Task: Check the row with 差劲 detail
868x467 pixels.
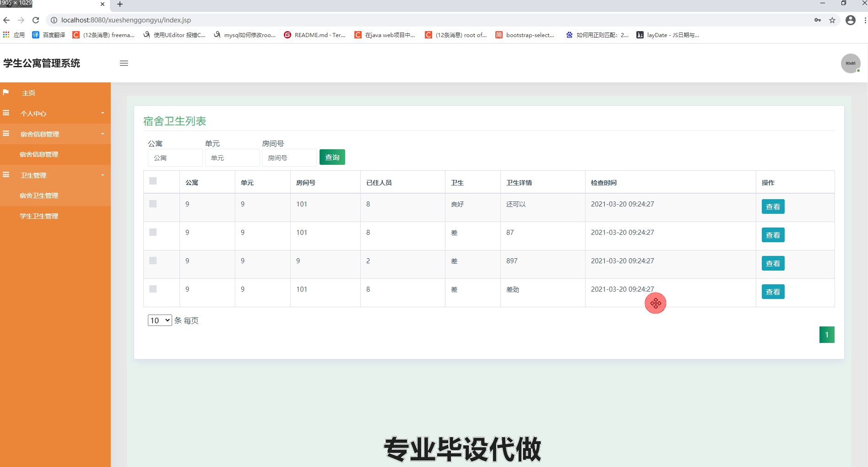Action: pyautogui.click(x=153, y=289)
